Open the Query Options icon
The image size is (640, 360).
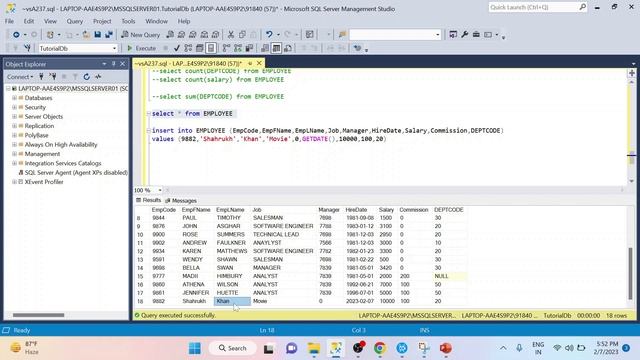[200, 48]
